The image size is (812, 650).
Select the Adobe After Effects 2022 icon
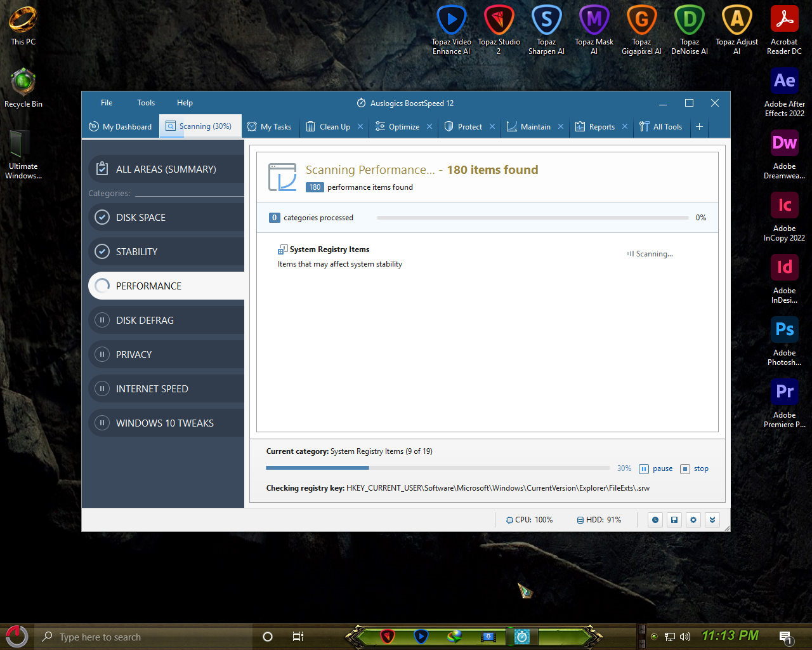point(784,92)
